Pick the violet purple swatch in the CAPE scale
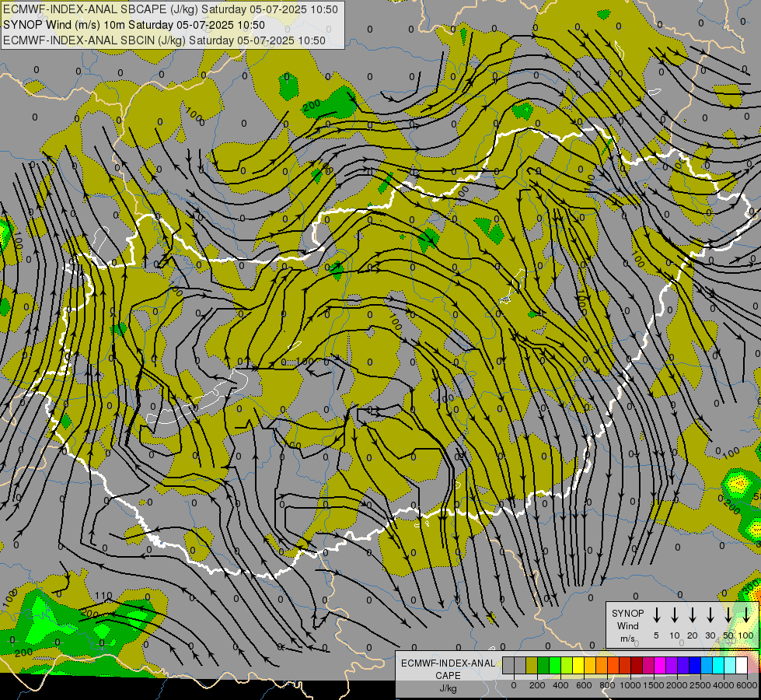The height and width of the screenshot is (700, 761). tap(671, 665)
